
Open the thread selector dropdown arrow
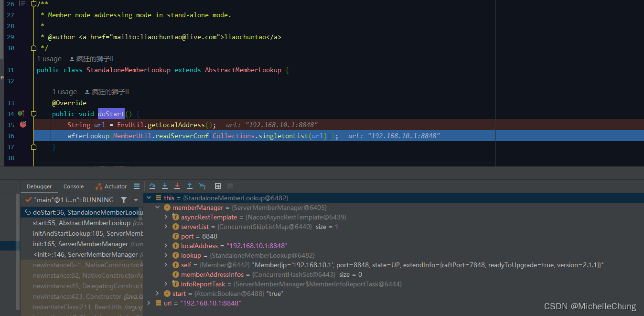(x=136, y=200)
